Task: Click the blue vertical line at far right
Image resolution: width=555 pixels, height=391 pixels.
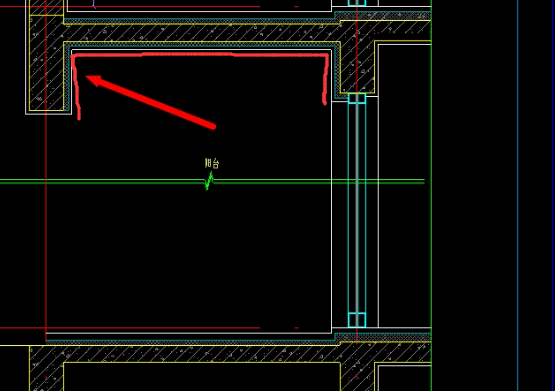Action: click(517, 195)
